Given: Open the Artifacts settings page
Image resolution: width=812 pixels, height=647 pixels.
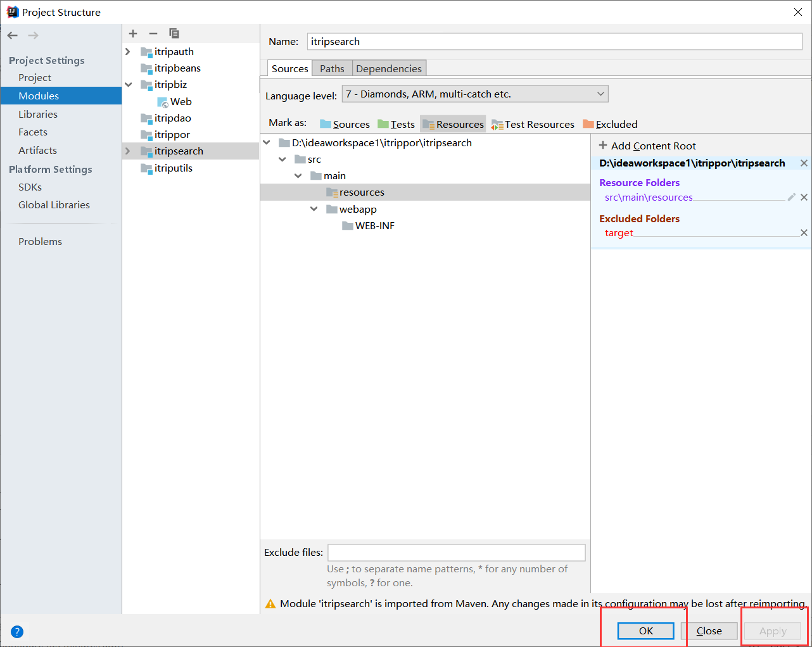Looking at the screenshot, I should (38, 151).
